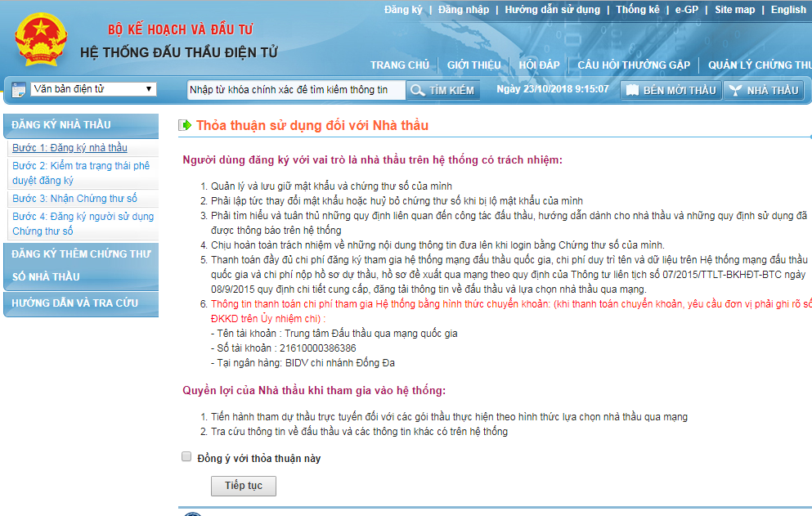
Task: Expand HƯỚNG DẪN VÀ TRA CỨU section
Action: click(81, 303)
